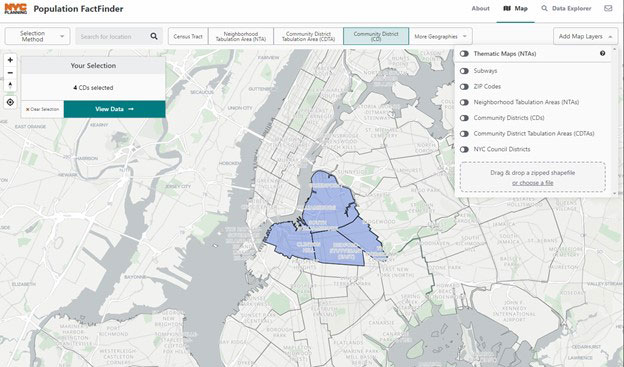Viewport: 624px width, 367px height.
Task: Reset map bearing with compass arrow
Action: pyautogui.click(x=10, y=86)
